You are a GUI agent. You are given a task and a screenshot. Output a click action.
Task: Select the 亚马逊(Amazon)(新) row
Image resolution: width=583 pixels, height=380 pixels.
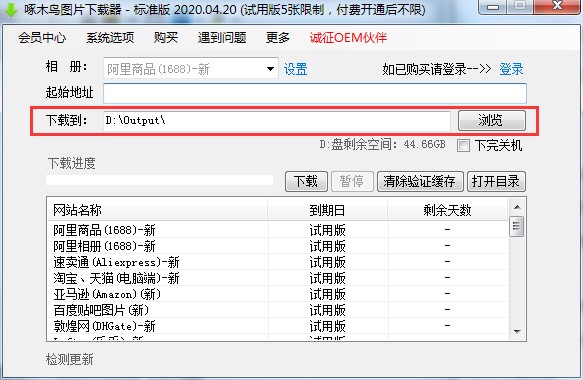(x=278, y=294)
